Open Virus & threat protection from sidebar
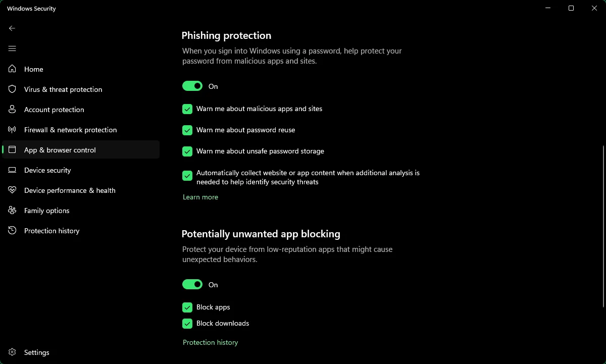The width and height of the screenshot is (606, 364). pos(63,89)
